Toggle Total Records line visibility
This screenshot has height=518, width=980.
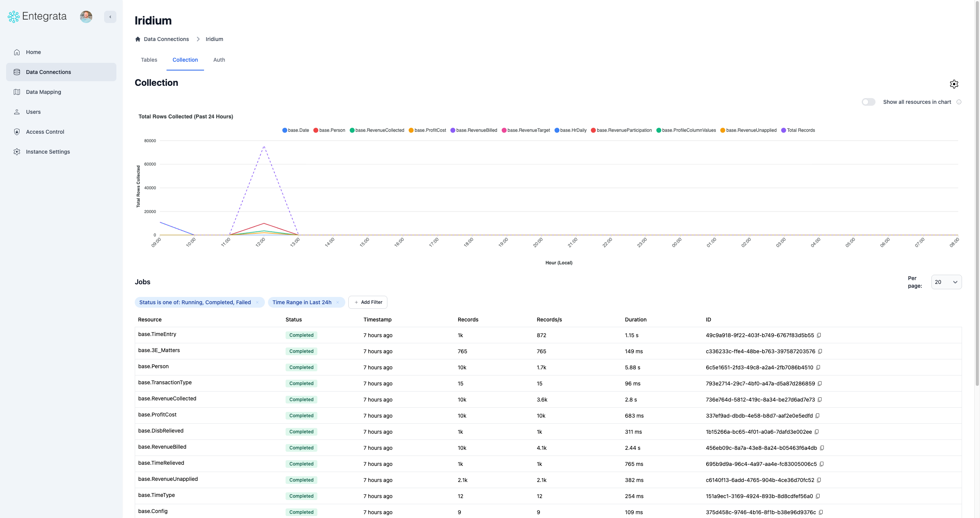coord(798,130)
